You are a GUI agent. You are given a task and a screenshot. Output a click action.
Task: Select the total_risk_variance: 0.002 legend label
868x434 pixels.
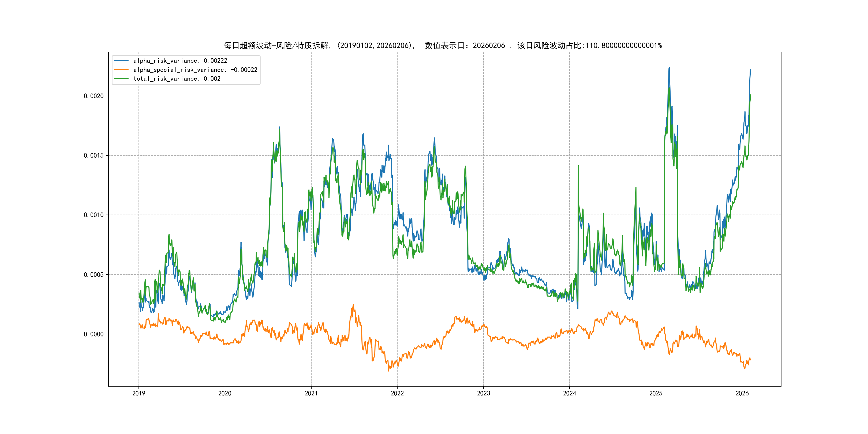pos(177,78)
